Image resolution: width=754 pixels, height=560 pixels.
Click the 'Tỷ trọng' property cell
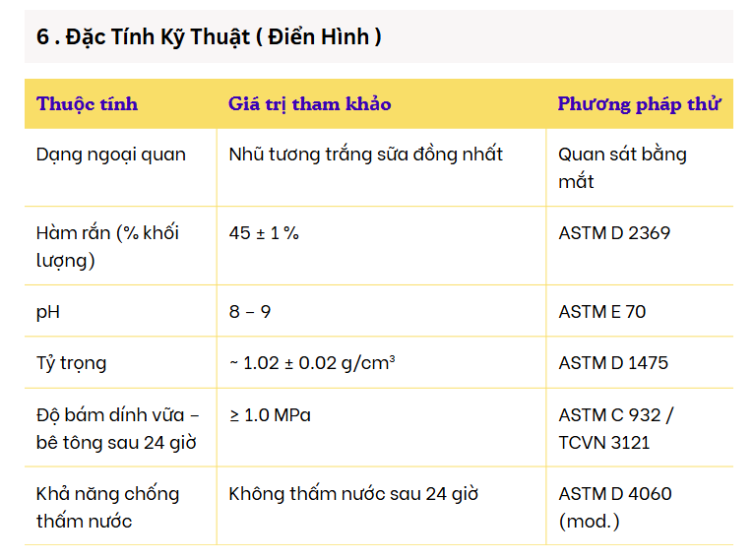coord(71,363)
